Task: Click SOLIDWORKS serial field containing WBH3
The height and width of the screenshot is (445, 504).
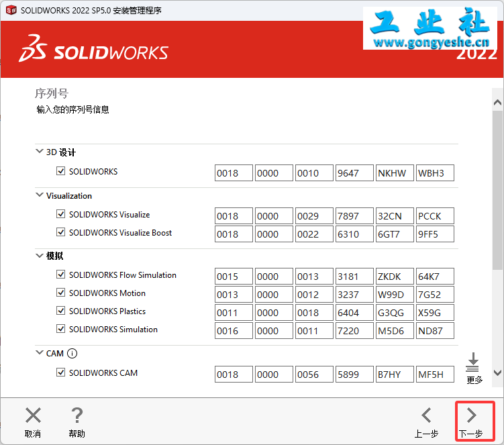Action: coord(435,173)
